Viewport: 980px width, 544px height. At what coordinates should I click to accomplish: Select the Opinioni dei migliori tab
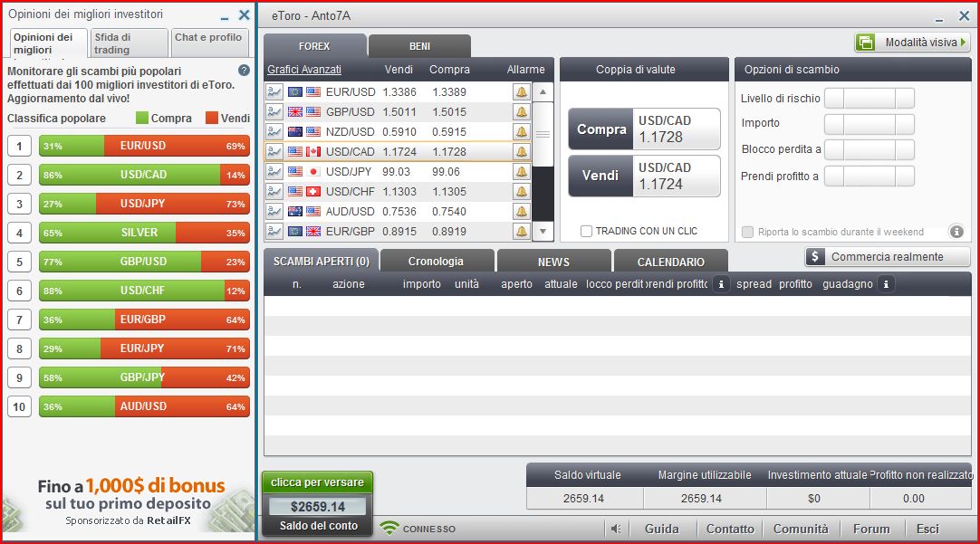[x=48, y=43]
